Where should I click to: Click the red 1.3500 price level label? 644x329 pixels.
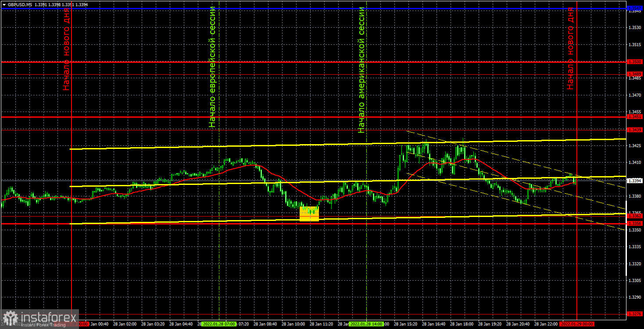(x=635, y=62)
